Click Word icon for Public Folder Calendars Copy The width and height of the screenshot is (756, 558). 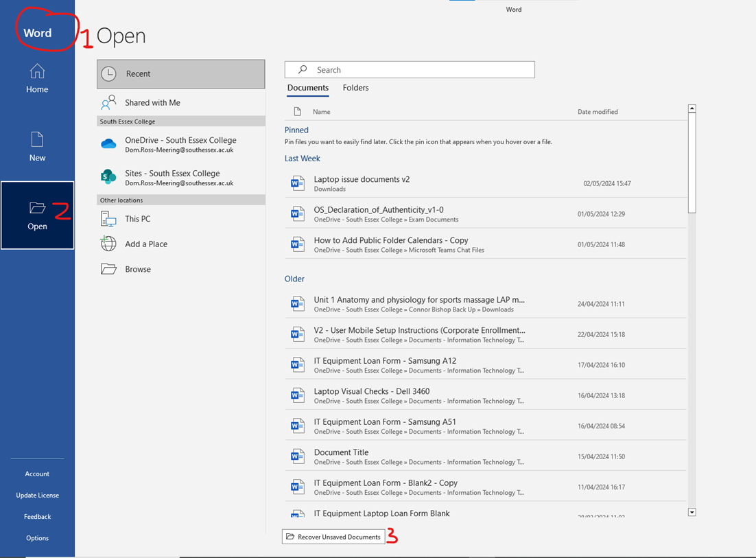coord(298,244)
